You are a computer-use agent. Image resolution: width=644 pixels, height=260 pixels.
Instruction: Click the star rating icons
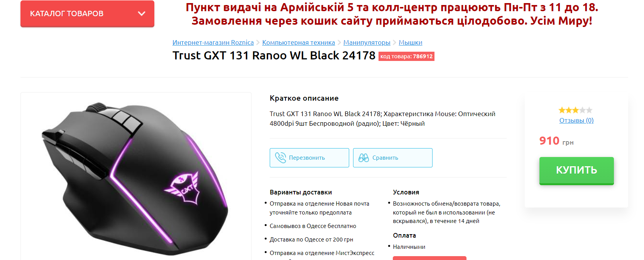tap(575, 110)
